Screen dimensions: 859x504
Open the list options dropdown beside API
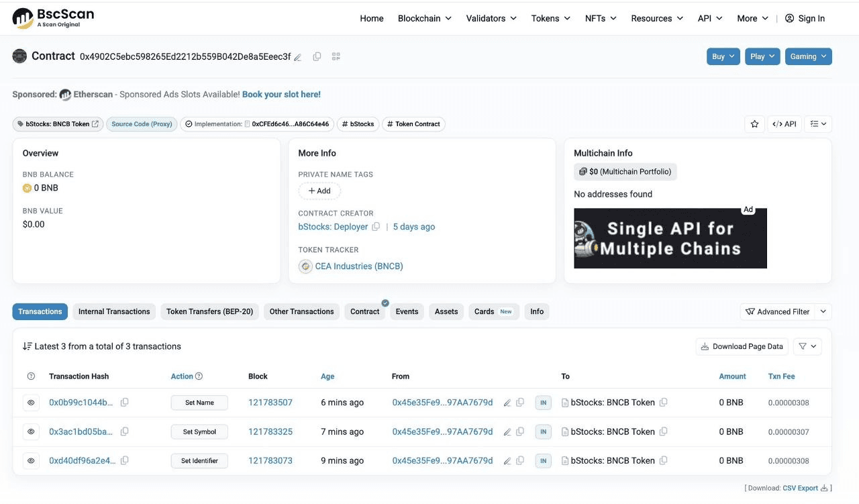click(818, 124)
